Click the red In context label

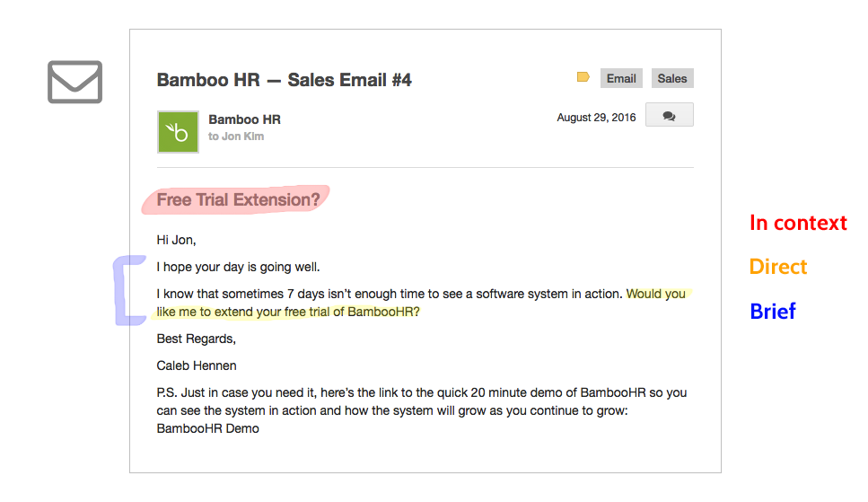click(798, 223)
